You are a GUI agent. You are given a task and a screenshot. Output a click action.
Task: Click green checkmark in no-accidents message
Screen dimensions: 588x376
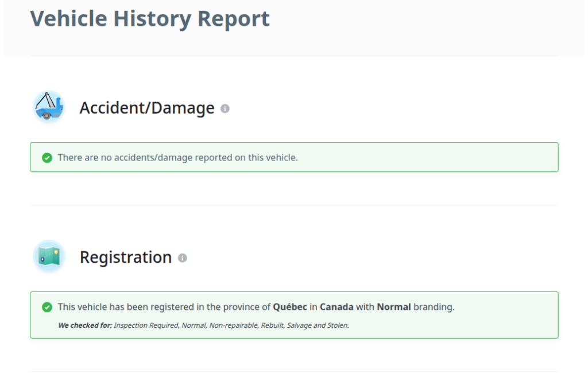[47, 158]
